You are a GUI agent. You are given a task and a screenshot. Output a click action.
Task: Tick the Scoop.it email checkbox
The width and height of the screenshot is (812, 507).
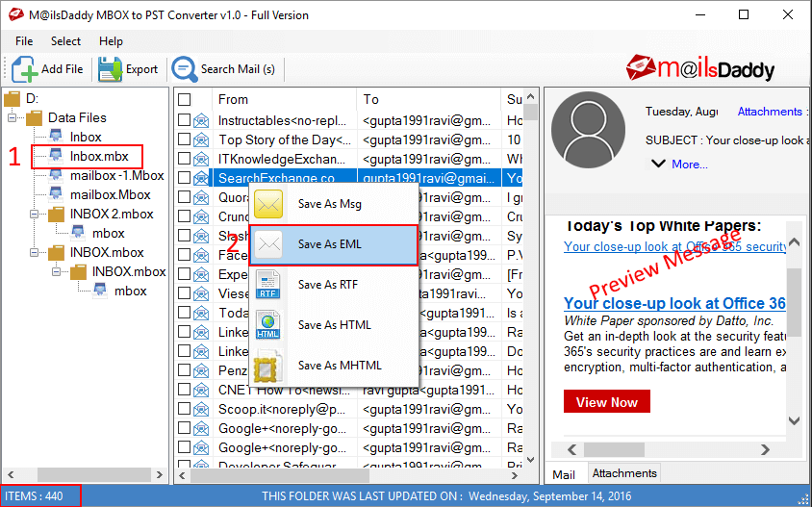tap(185, 408)
